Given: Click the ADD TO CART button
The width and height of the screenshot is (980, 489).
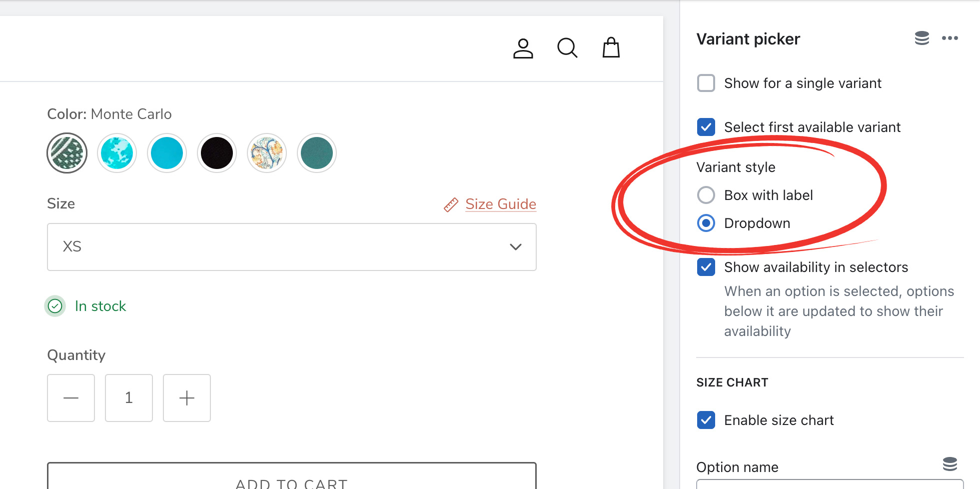Looking at the screenshot, I should (x=292, y=480).
